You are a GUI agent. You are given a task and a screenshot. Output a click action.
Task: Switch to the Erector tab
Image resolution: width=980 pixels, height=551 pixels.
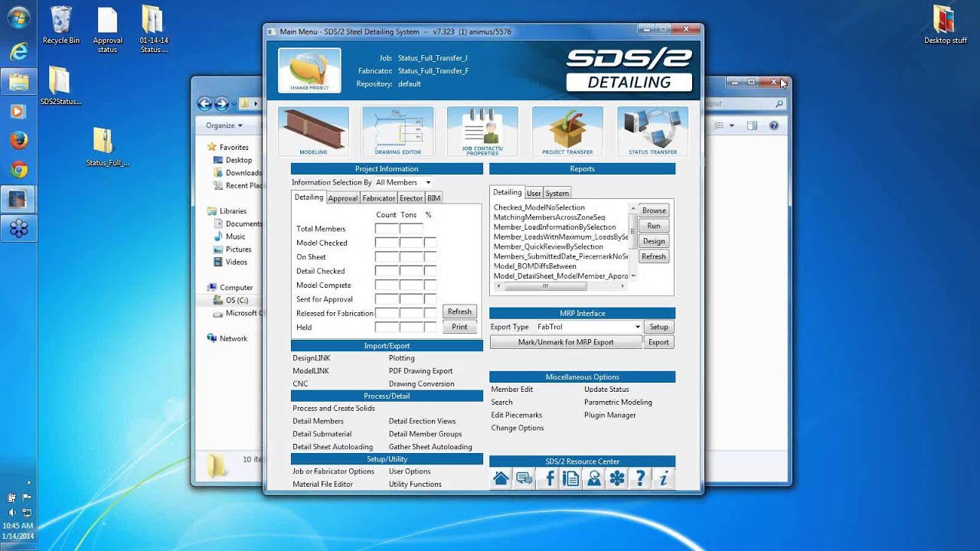tap(411, 198)
